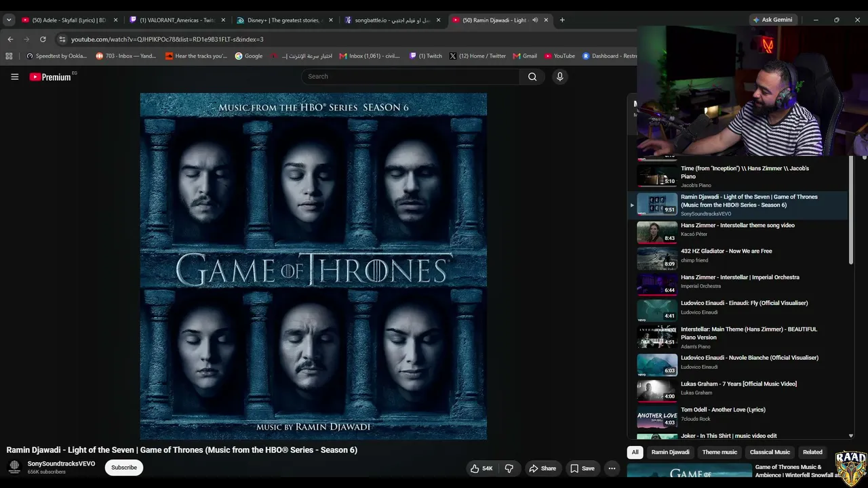Open Ask Gemini in the title bar

pyautogui.click(x=772, y=20)
